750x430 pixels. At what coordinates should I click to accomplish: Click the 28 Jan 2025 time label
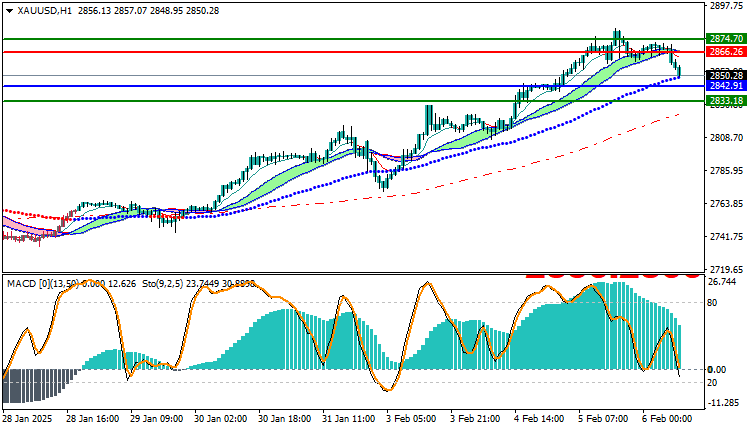pos(27,419)
